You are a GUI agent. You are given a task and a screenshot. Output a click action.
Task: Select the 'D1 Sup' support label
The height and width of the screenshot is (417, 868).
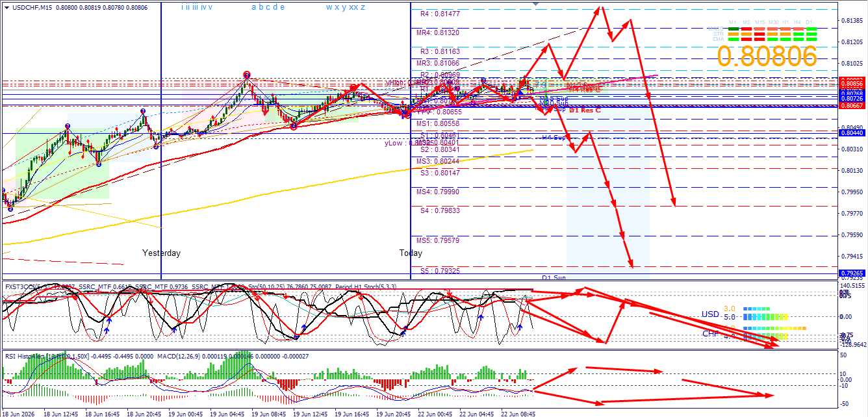pyautogui.click(x=554, y=277)
